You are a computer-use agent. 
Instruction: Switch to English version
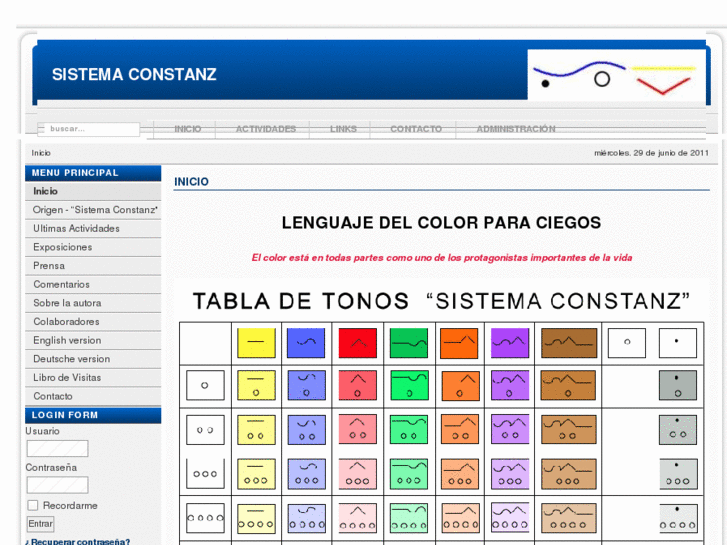pyautogui.click(x=93, y=340)
